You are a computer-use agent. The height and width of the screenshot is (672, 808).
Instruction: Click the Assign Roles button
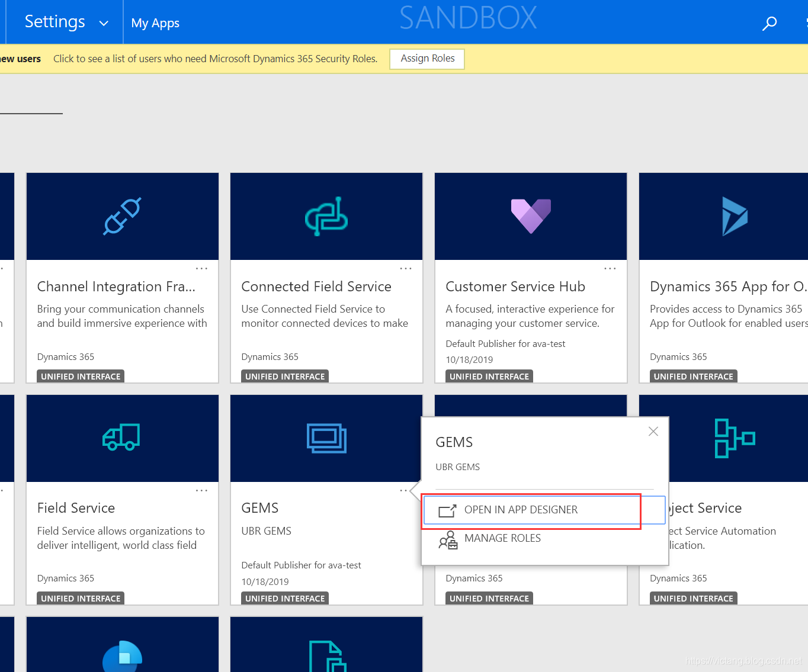(427, 59)
